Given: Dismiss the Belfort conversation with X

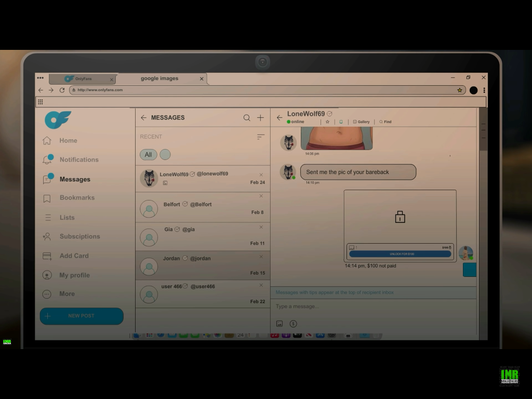Looking at the screenshot, I should pos(261,196).
